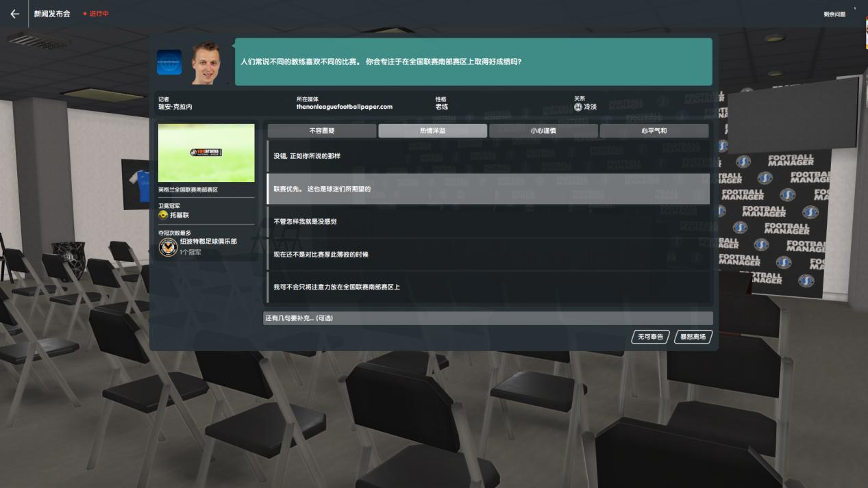Viewport: 868px width, 488px height.
Task: Select the reply 联赛优先。这也是球迷们所期望的
Action: click(487, 189)
